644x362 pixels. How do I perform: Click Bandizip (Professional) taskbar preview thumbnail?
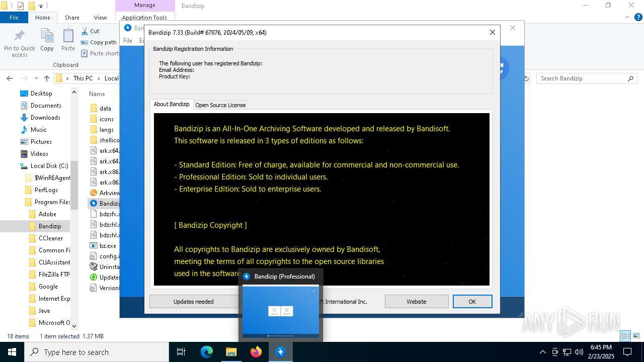[281, 311]
